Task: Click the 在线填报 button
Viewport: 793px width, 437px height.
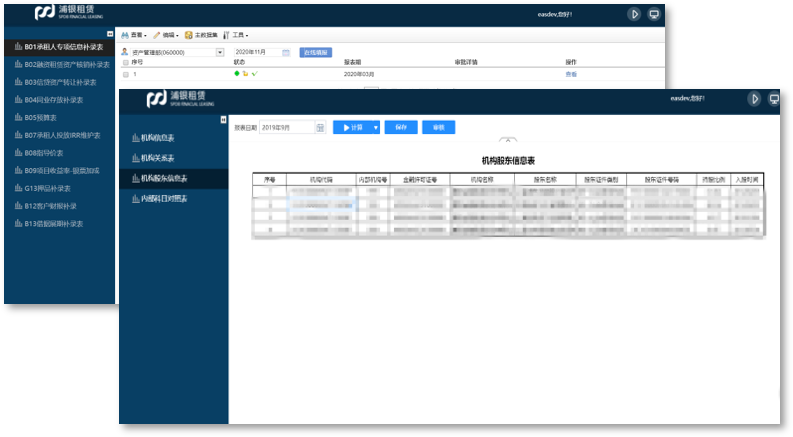Action: (315, 52)
